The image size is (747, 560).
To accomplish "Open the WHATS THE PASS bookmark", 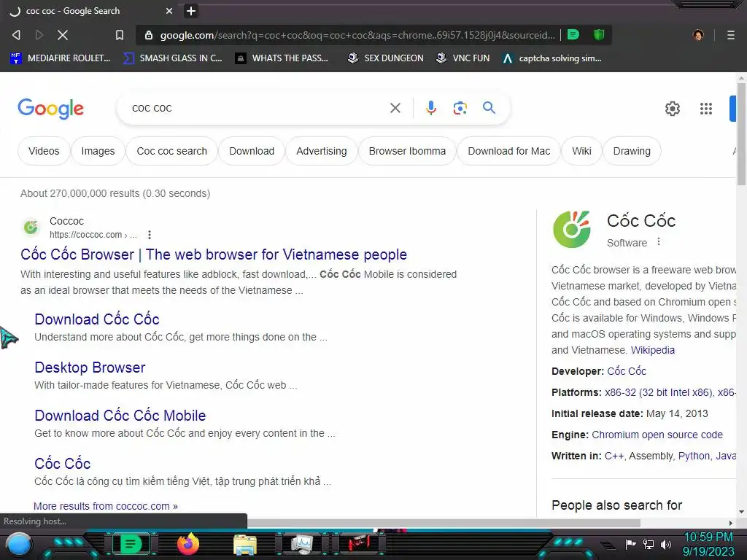I will point(282,58).
